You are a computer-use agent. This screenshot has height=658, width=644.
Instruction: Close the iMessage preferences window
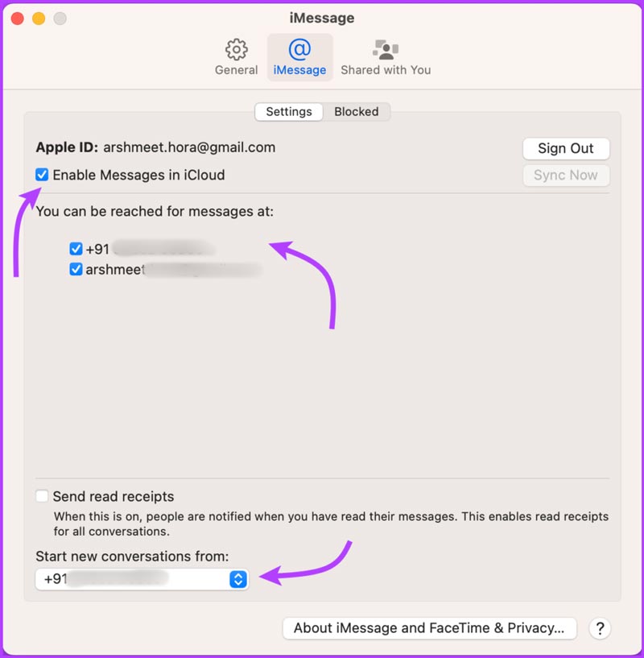pyautogui.click(x=18, y=19)
